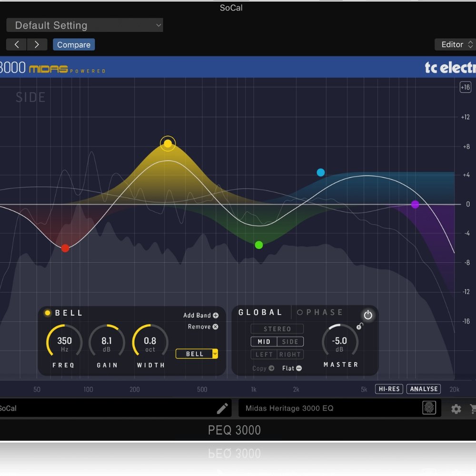Click the Remove band x icon
The width and height of the screenshot is (476, 476).
tap(216, 327)
